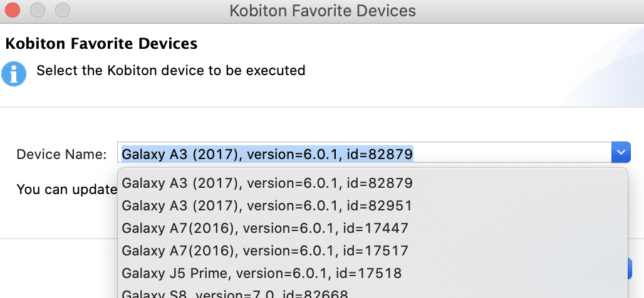The height and width of the screenshot is (298, 644).
Task: Click the window title bar text
Action: point(322,11)
